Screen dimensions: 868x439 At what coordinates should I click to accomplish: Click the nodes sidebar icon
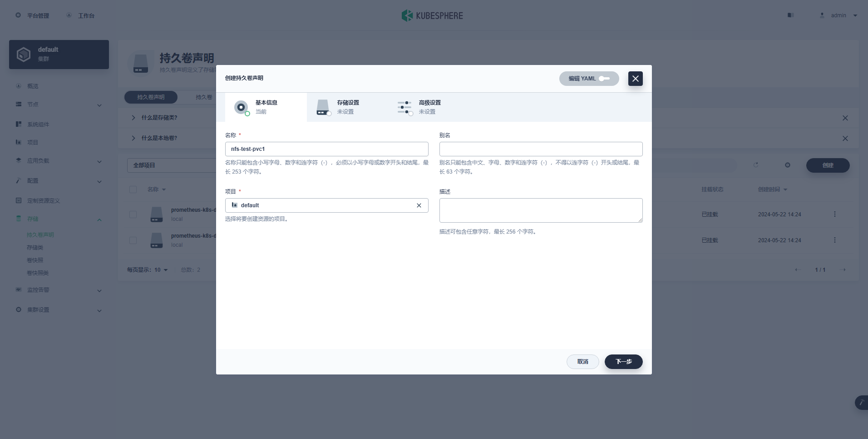19,104
